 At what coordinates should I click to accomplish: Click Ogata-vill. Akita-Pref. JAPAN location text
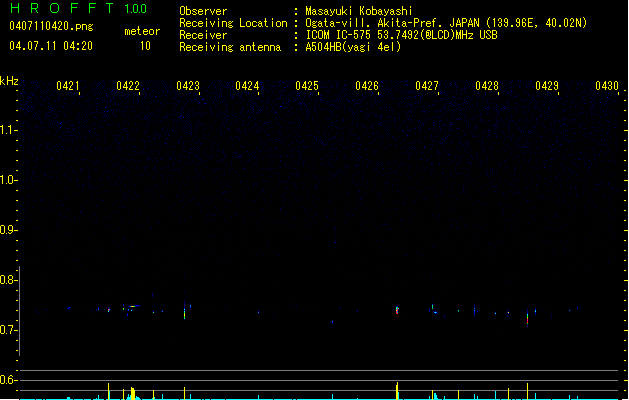tap(446, 23)
